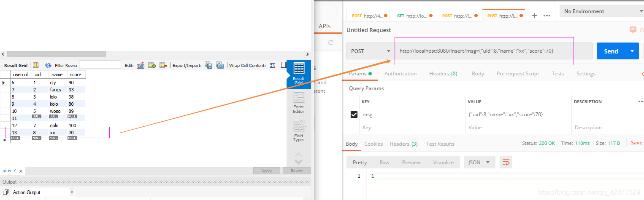Click the Comments icon beside Untitled Request
Image resolution: width=644 pixels, height=200 pixels.
633,30
